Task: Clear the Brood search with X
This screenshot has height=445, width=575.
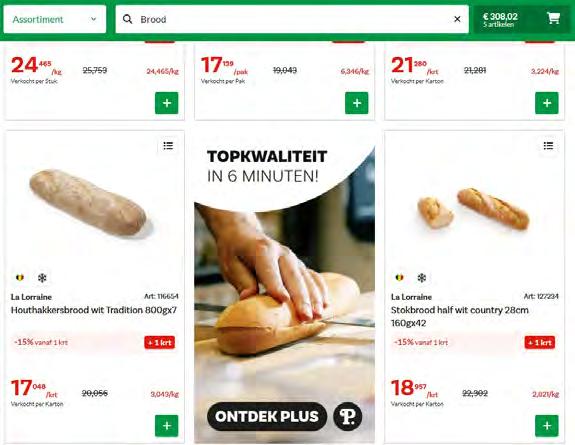Action: point(457,19)
